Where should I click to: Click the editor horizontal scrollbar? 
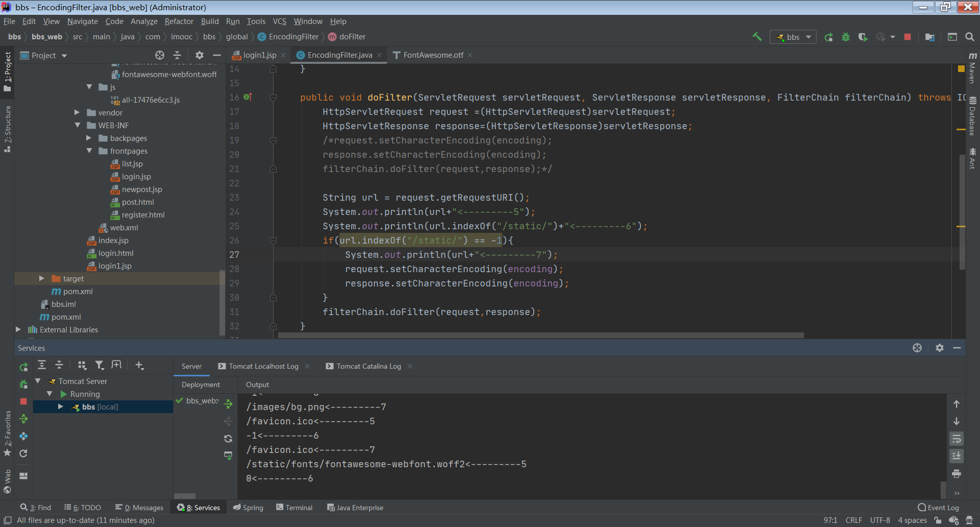pyautogui.click(x=541, y=336)
